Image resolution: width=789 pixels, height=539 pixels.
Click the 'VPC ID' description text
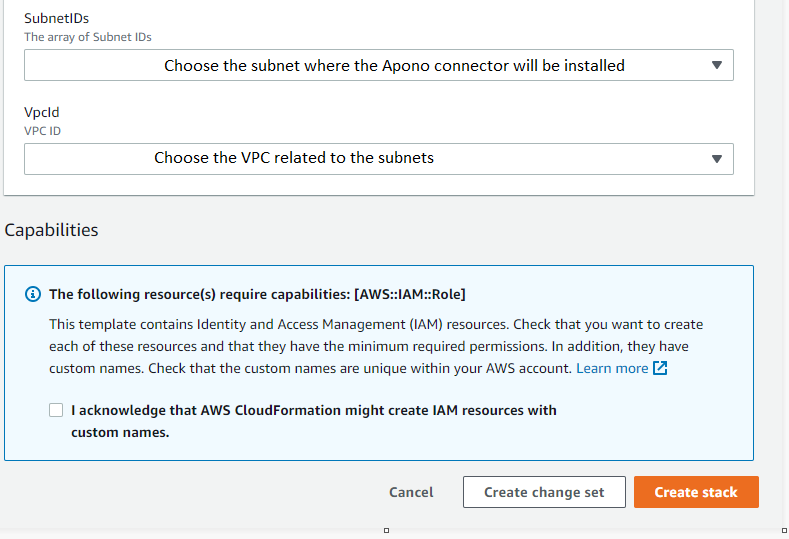tap(43, 131)
